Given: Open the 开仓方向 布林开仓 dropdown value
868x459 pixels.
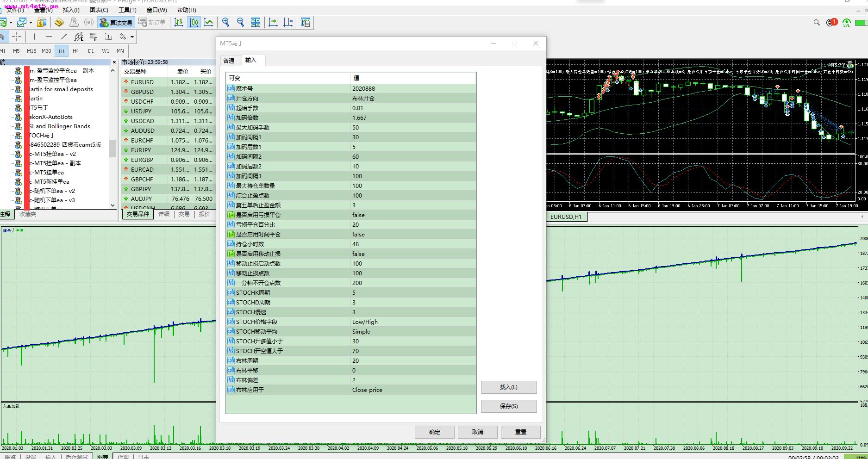Looking at the screenshot, I should [x=413, y=98].
